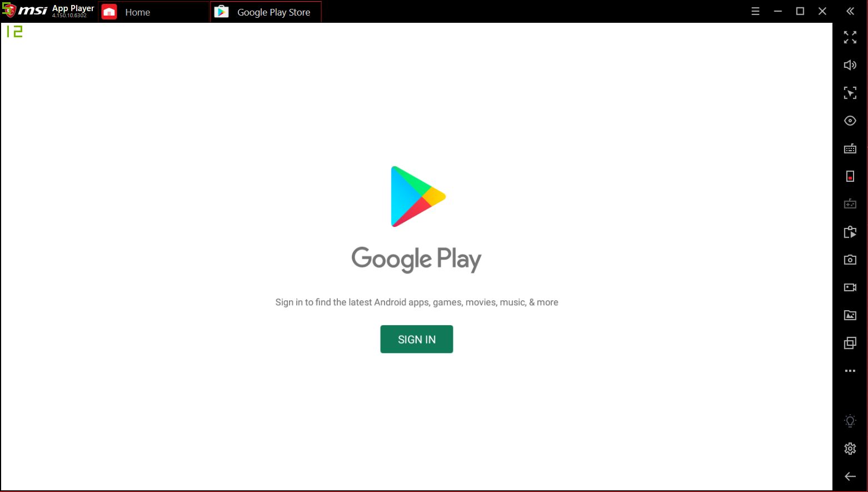Open the hamburger menu in title bar
Image resolution: width=868 pixels, height=492 pixels.
[755, 11]
